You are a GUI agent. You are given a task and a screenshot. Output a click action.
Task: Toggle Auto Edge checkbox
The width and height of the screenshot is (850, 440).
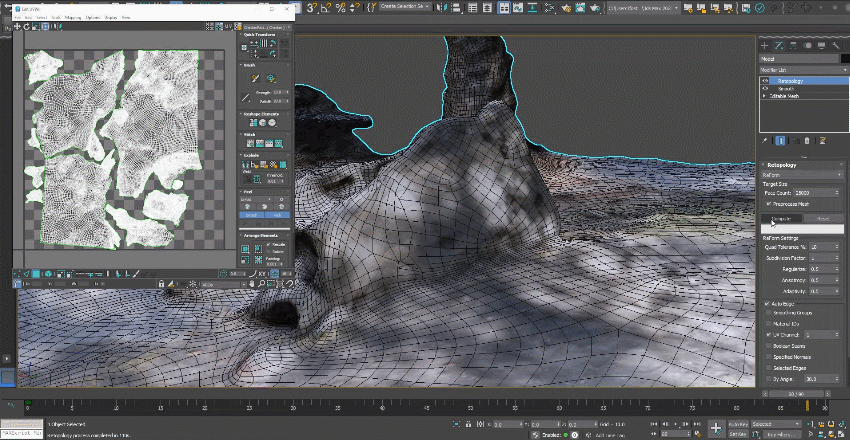point(767,304)
